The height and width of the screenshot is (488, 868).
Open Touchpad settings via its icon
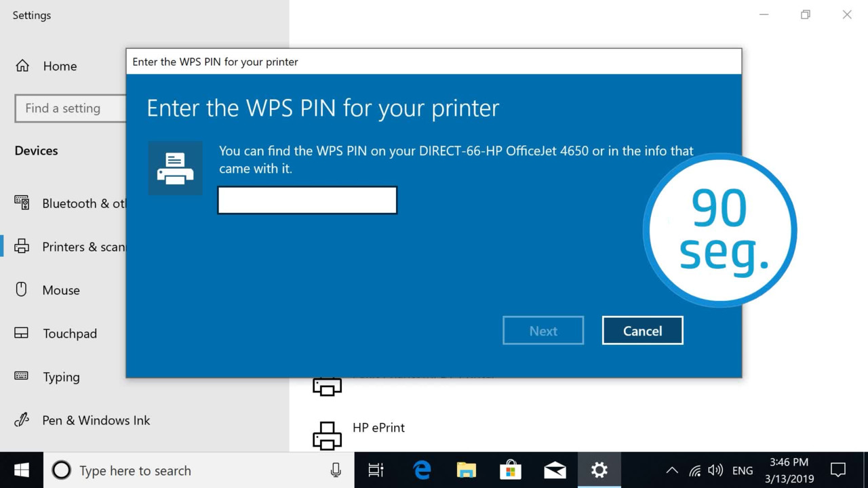[22, 333]
